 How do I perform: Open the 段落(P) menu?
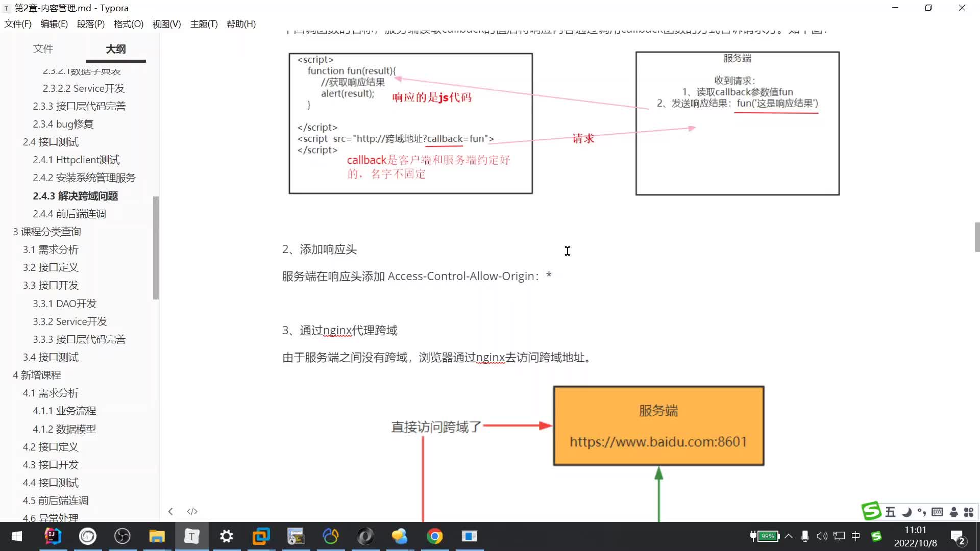[x=91, y=24]
